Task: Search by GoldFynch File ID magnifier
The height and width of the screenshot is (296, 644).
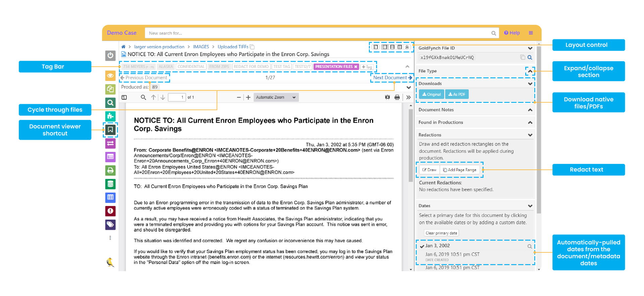Action: pyautogui.click(x=530, y=57)
